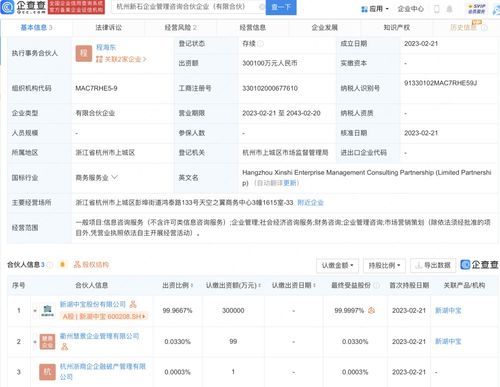Select the MAC7RHE5-9 organization code
This screenshot has width=500, height=387.
(96, 88)
